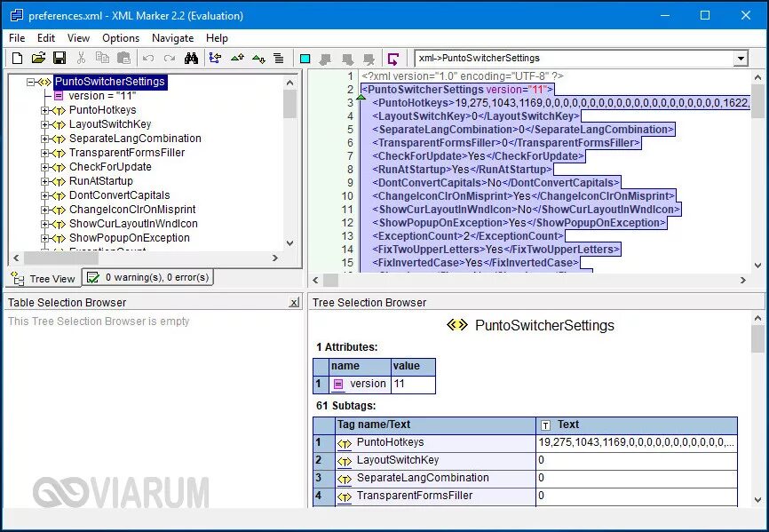Image resolution: width=769 pixels, height=532 pixels.
Task: Click line 7 CheckForUpdate in the XML source
Action: pyautogui.click(x=478, y=156)
